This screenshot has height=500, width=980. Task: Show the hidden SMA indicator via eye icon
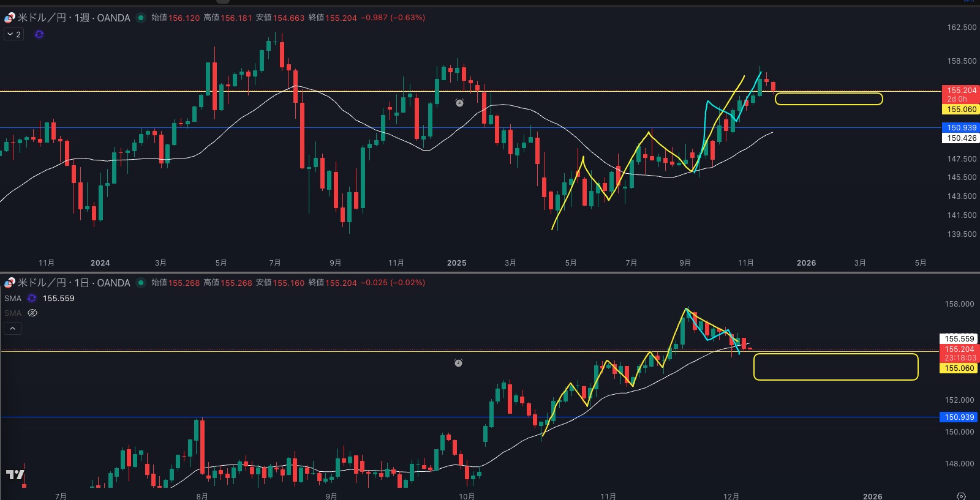(33, 313)
